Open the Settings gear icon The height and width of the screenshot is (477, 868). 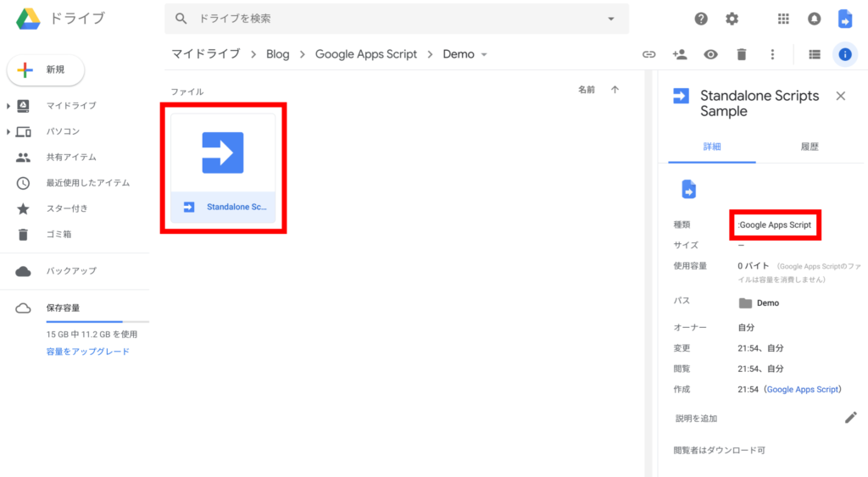pyautogui.click(x=732, y=19)
